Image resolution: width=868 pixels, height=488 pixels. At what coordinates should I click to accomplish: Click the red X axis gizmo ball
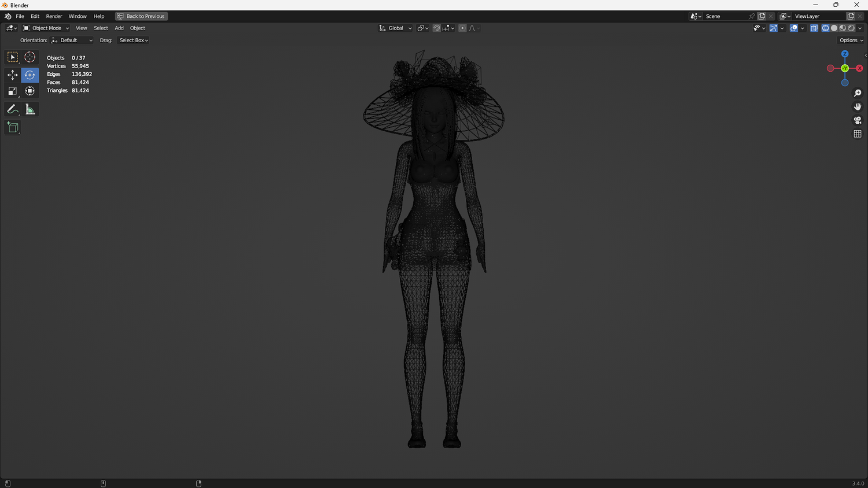pos(859,68)
